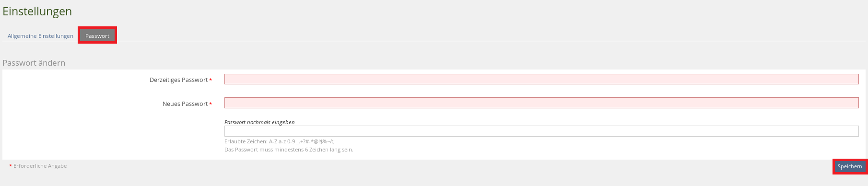Click the Neues Passwort label text
Image resolution: width=868 pixels, height=186 pixels.
click(185, 104)
